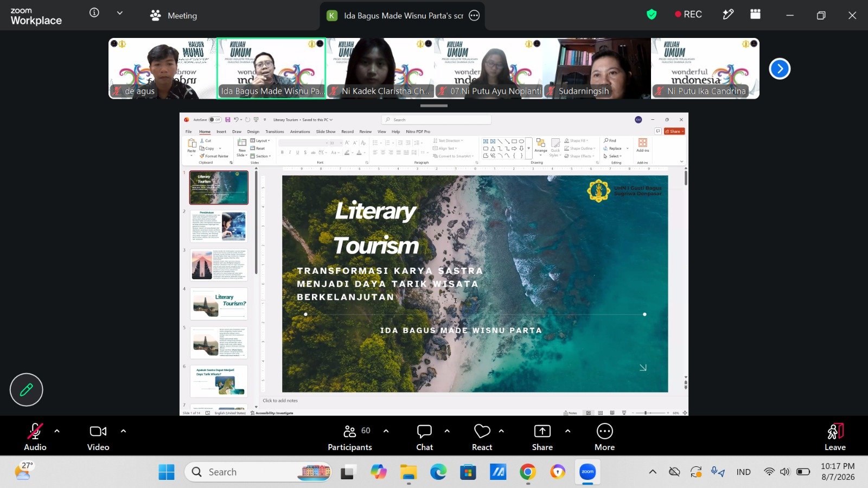The width and height of the screenshot is (868, 488).
Task: Switch to the Meeting tab
Action: pos(174,16)
